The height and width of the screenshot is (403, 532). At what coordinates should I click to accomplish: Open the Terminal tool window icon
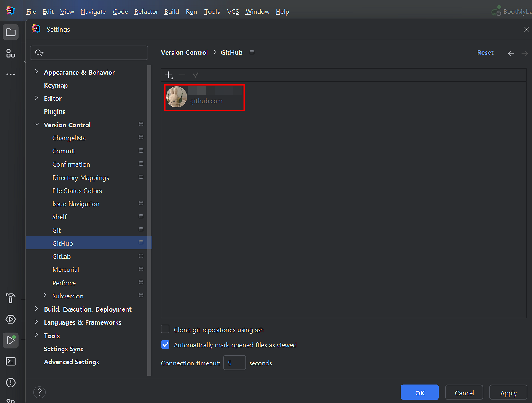[x=11, y=361]
